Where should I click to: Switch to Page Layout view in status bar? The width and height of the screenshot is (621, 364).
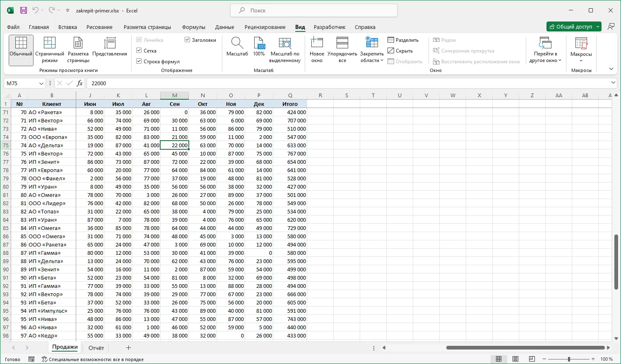(515, 359)
